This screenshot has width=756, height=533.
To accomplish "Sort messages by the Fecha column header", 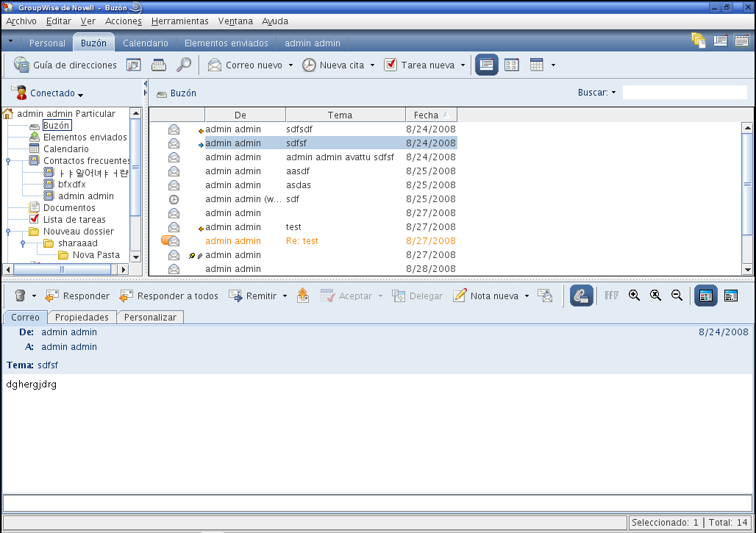I will 431,115.
